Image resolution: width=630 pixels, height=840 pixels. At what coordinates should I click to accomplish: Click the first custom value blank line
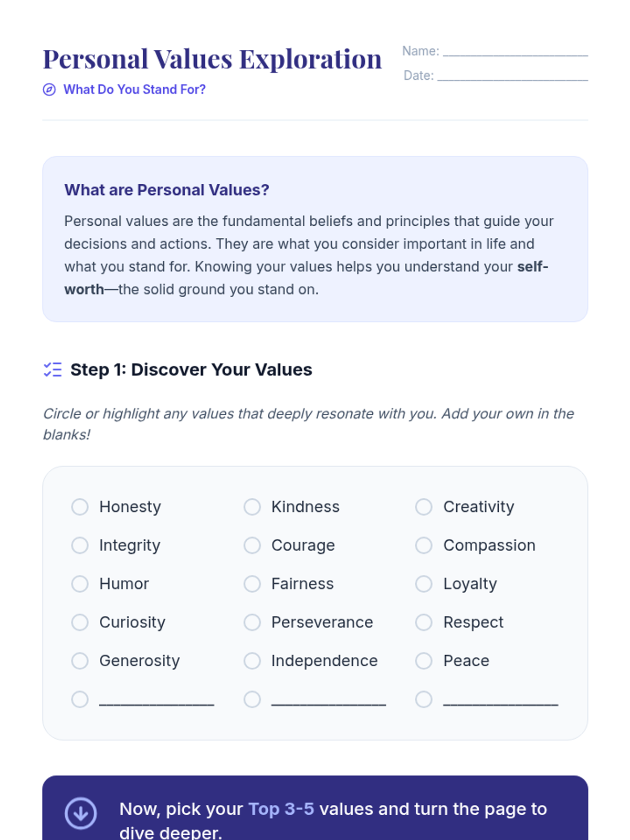click(156, 701)
